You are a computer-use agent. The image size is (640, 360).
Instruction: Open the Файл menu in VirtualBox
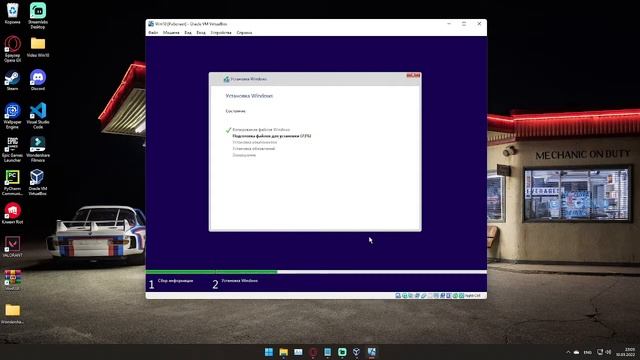click(x=153, y=33)
